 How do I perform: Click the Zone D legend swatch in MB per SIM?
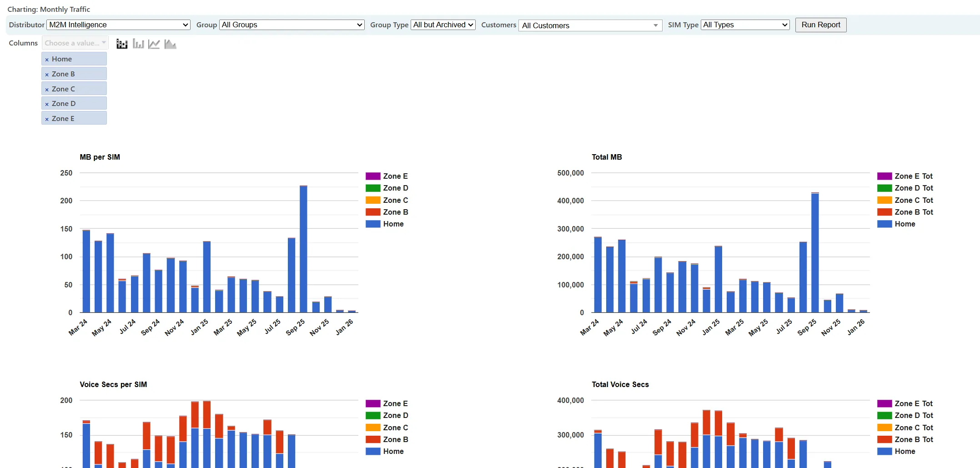[373, 188]
